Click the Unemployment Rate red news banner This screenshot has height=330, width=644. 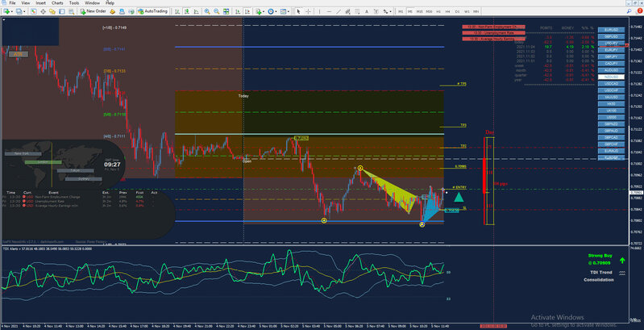pos(493,32)
